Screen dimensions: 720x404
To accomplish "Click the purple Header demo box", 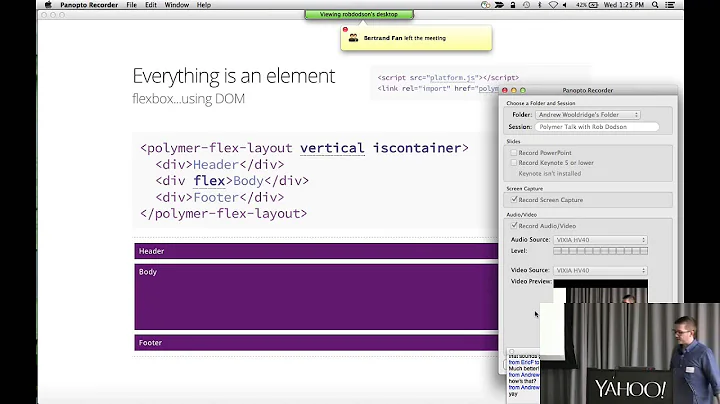I will point(316,251).
